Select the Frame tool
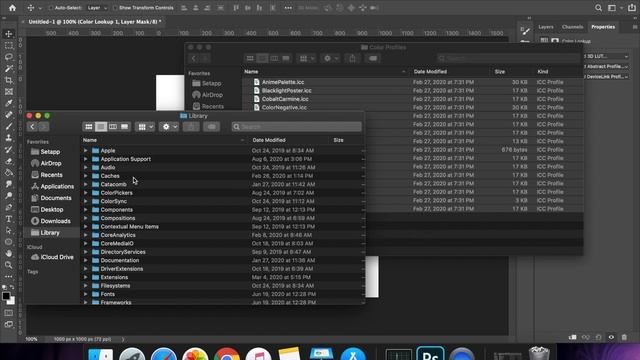The image size is (640, 360). coord(9,91)
